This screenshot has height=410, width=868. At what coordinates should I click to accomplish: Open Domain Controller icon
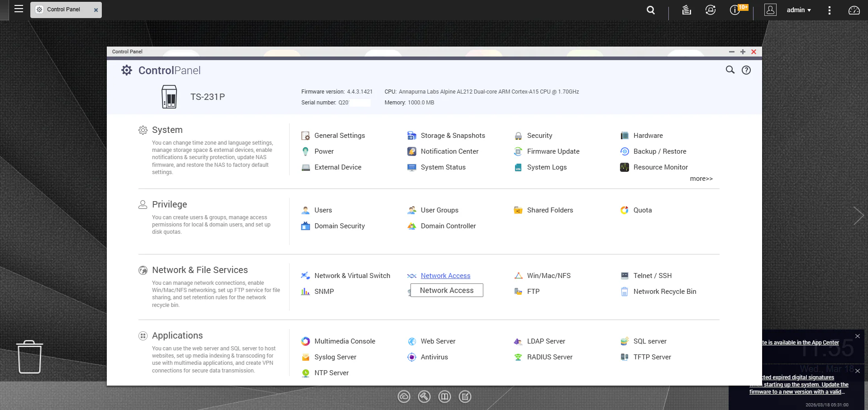(x=412, y=226)
